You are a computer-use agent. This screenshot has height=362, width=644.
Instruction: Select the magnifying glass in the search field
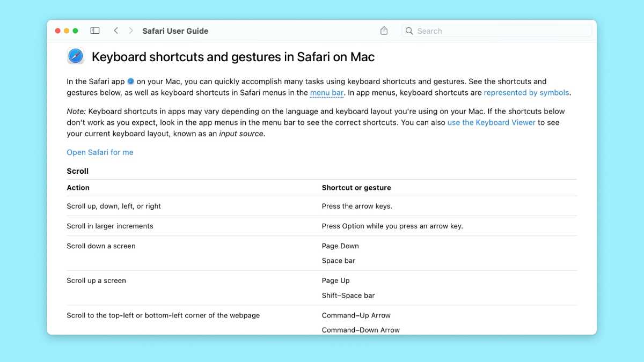coord(409,31)
